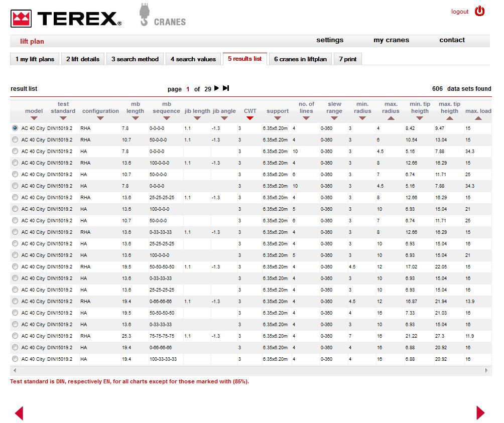
Task: Select radio for RHA 13.6 100-0-0-0 row
Action: (x=15, y=163)
